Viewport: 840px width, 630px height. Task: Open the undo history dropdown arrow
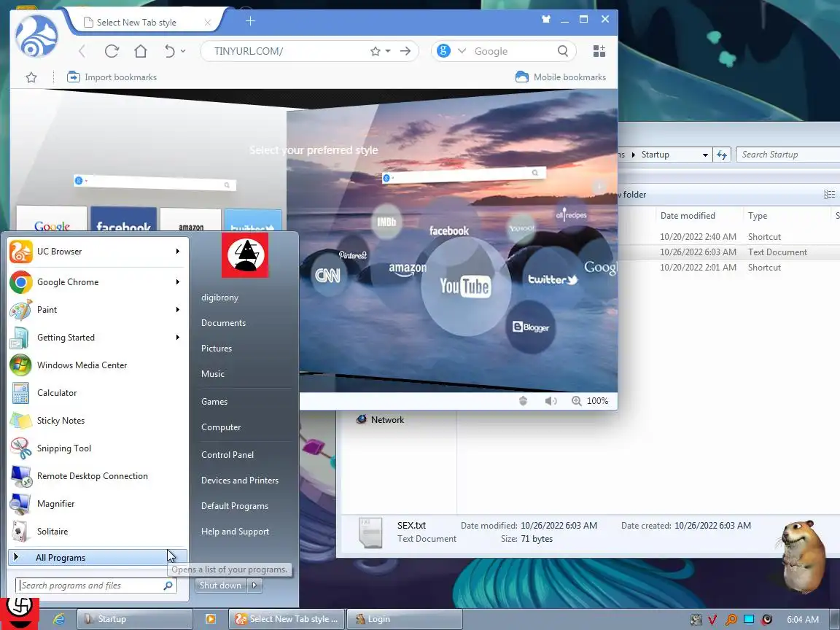[183, 51]
